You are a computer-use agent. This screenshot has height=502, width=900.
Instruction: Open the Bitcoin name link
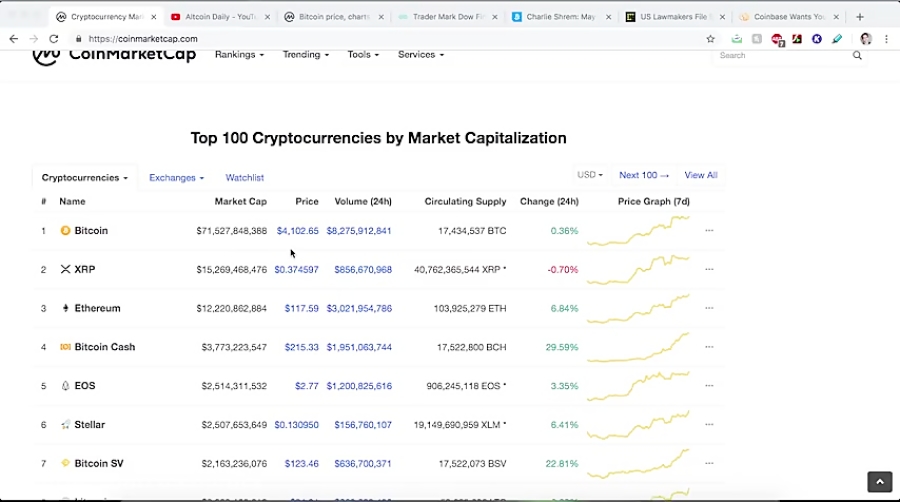click(91, 231)
